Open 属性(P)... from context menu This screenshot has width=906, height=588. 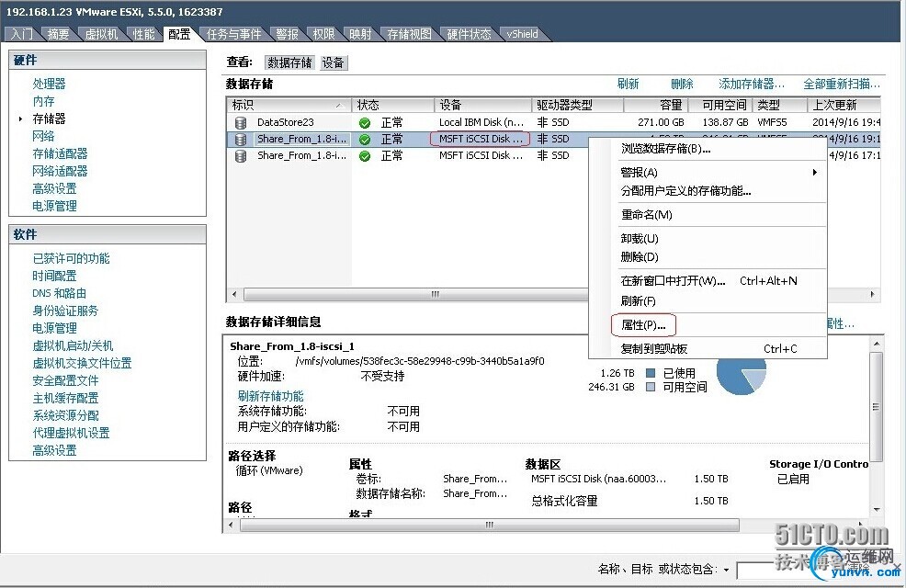643,325
